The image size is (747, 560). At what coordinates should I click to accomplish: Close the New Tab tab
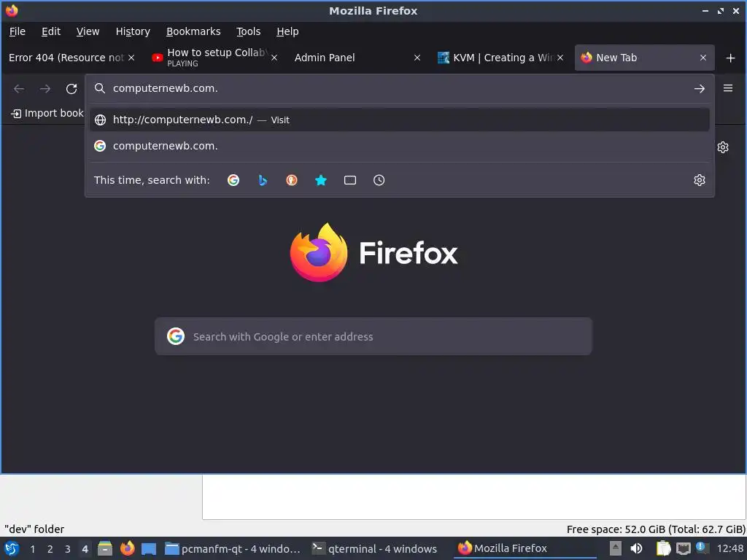[x=703, y=58]
